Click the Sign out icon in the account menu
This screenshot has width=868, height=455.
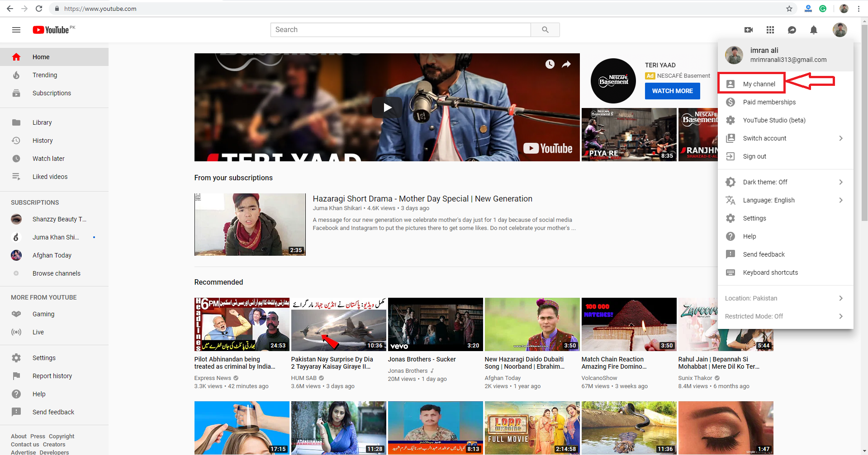pos(730,156)
